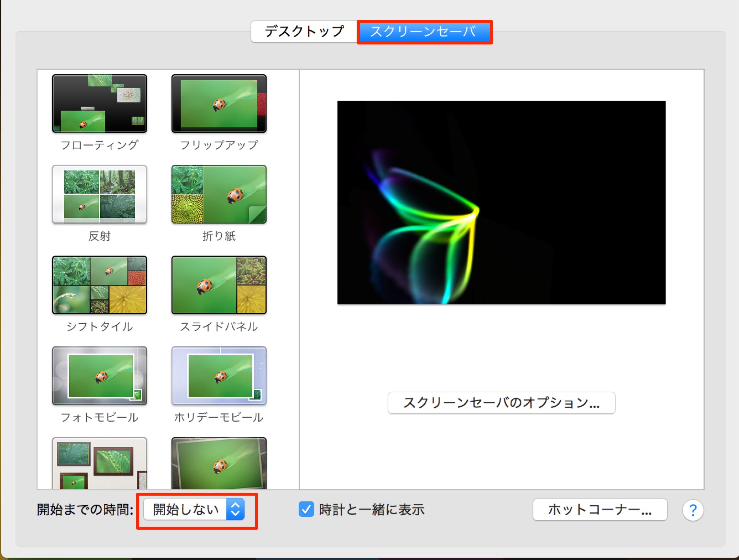739x560 pixels.
Task: Choose the ホリデーモビール screen saver thumbnail
Action: click(219, 376)
